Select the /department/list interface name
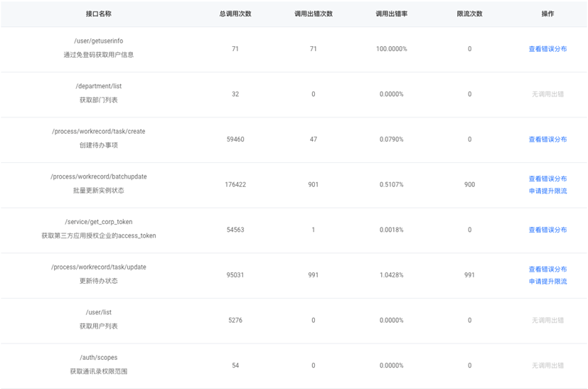588x389 pixels. (99, 86)
